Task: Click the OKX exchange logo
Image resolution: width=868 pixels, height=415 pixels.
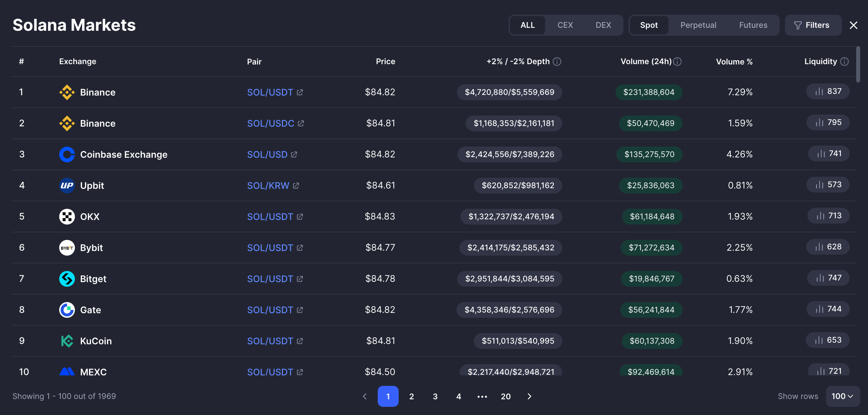Action: click(67, 216)
